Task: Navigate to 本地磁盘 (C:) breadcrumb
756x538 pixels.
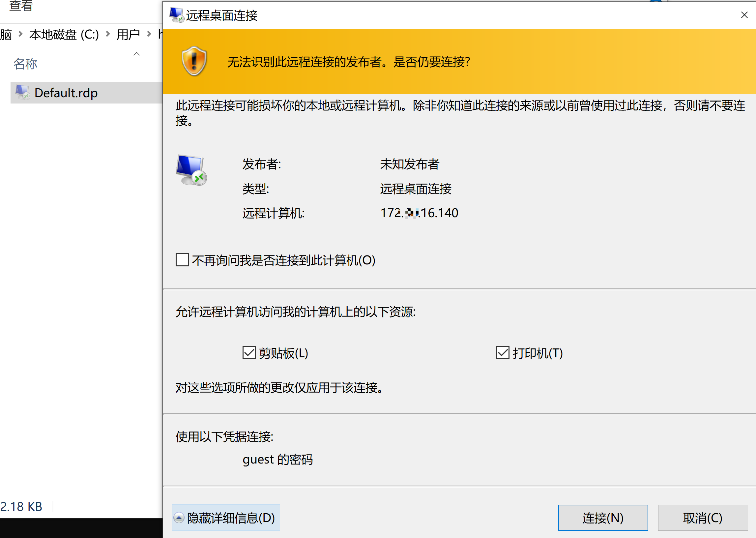Action: coord(64,35)
